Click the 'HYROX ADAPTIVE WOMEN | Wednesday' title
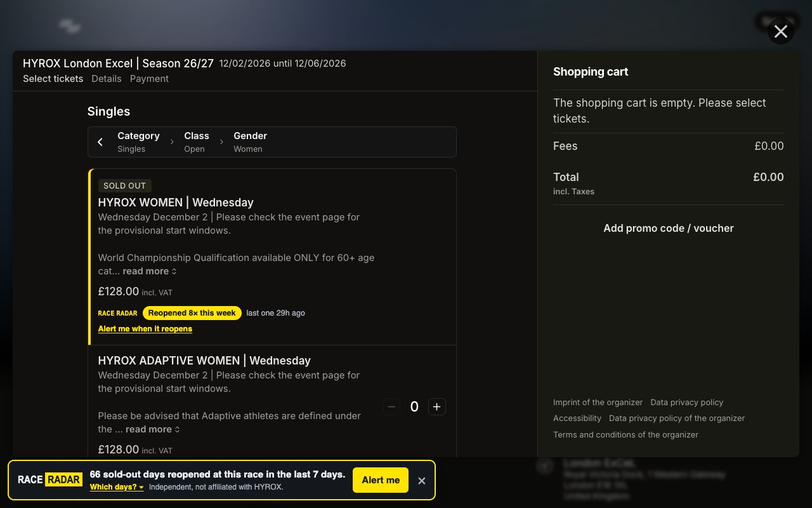 (x=204, y=361)
